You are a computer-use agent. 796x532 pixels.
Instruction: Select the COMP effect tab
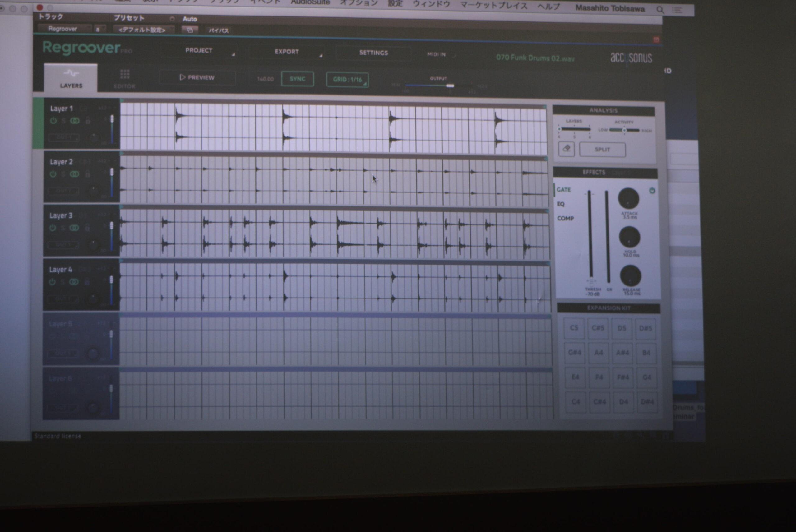pyautogui.click(x=565, y=219)
